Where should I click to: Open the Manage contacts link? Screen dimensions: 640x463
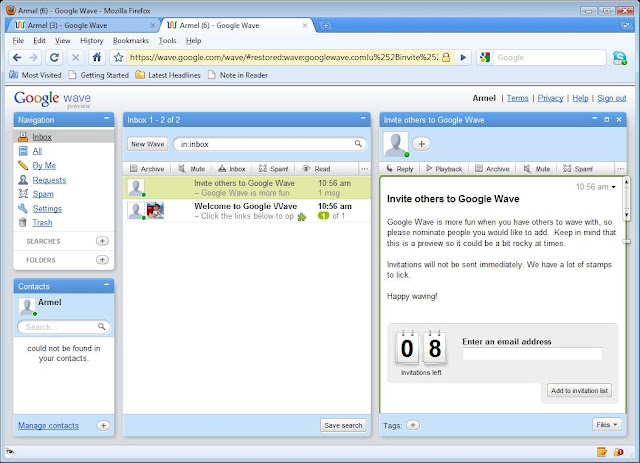48,425
